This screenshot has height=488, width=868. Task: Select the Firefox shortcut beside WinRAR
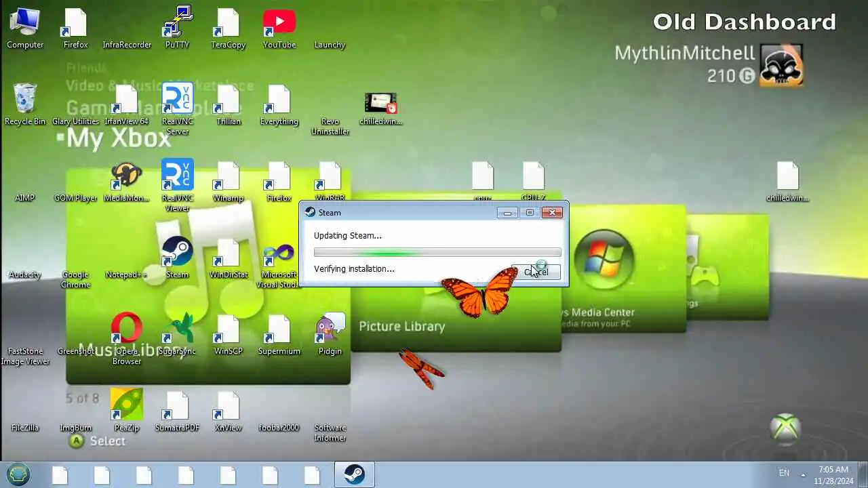(x=279, y=176)
